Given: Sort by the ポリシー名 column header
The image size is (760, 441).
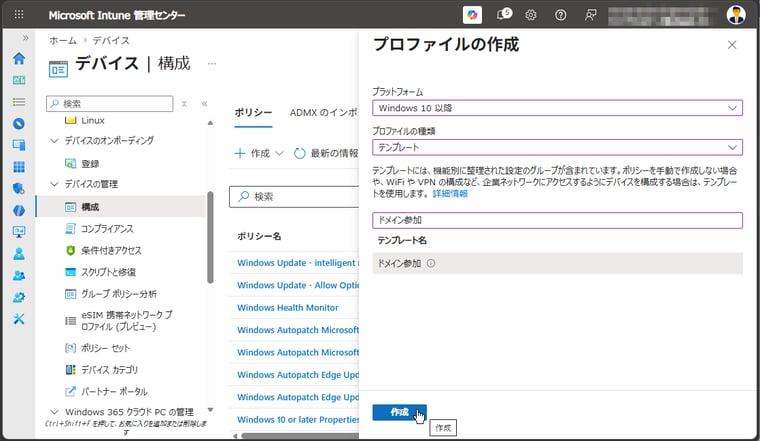Looking at the screenshot, I should click(259, 236).
